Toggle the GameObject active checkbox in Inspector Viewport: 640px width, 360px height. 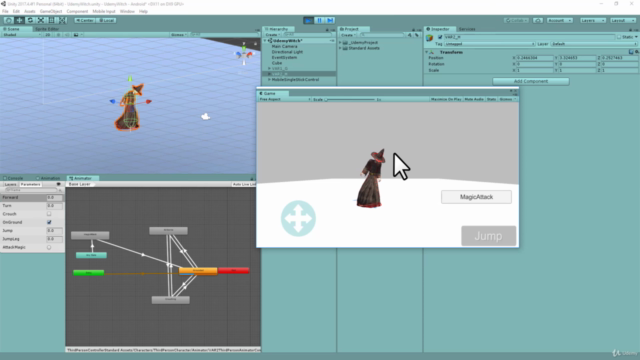coord(440,37)
